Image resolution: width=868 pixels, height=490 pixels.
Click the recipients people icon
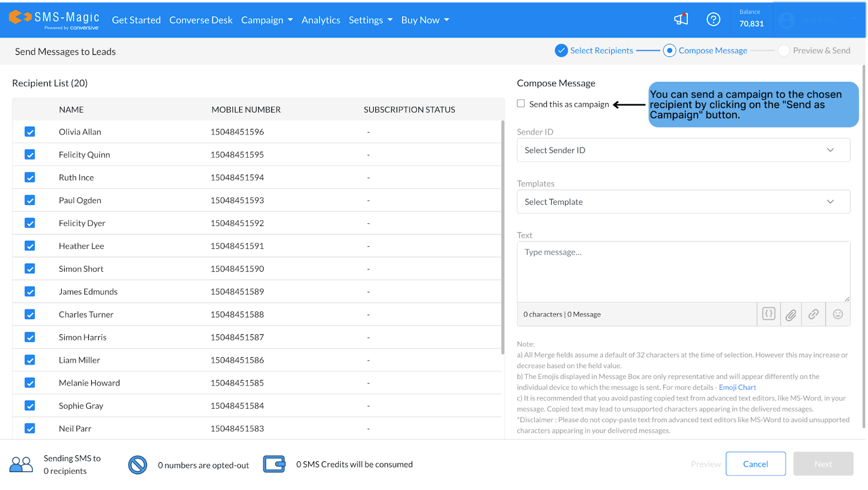(21, 465)
